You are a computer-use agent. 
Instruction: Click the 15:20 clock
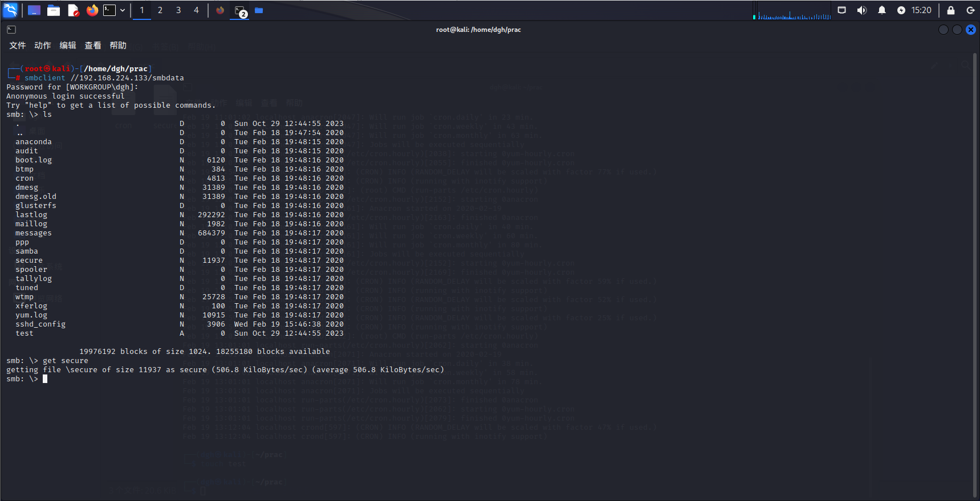[921, 10]
